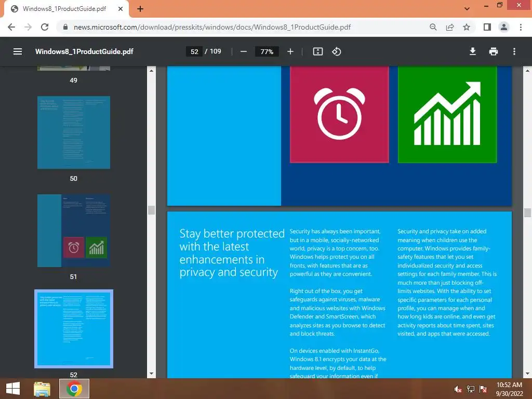The height and width of the screenshot is (399, 532).
Task: Click the zoom in plus button
Action: [x=290, y=51]
